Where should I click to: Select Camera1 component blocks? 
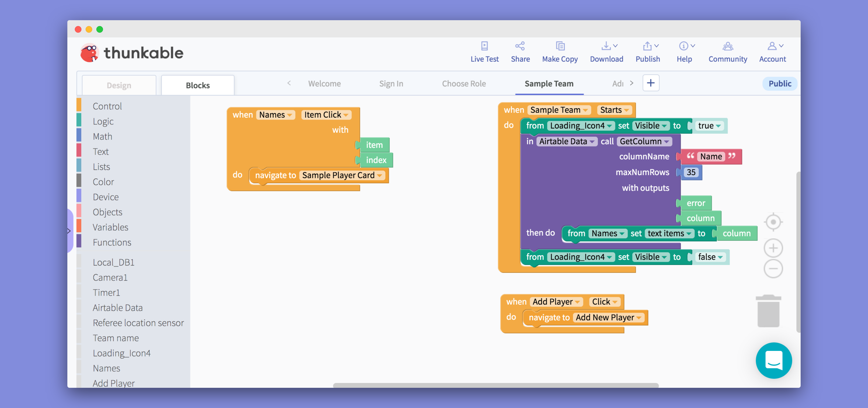(x=110, y=278)
